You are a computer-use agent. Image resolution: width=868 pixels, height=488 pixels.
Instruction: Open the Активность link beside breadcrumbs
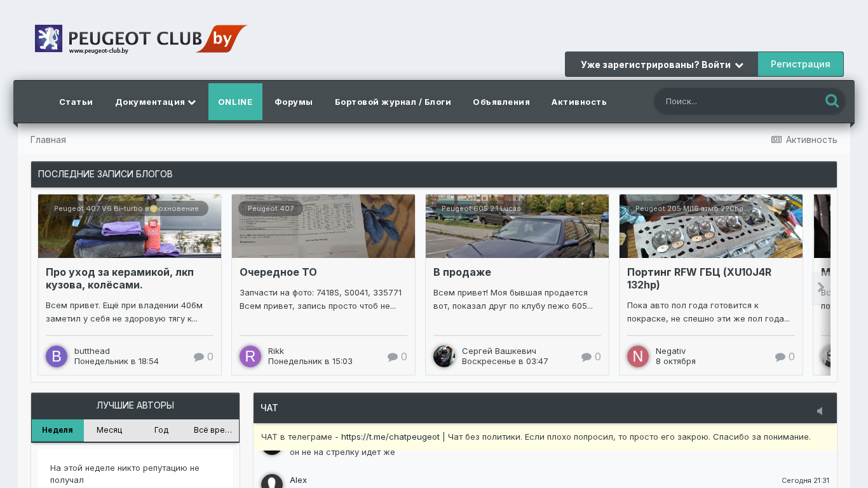click(804, 140)
